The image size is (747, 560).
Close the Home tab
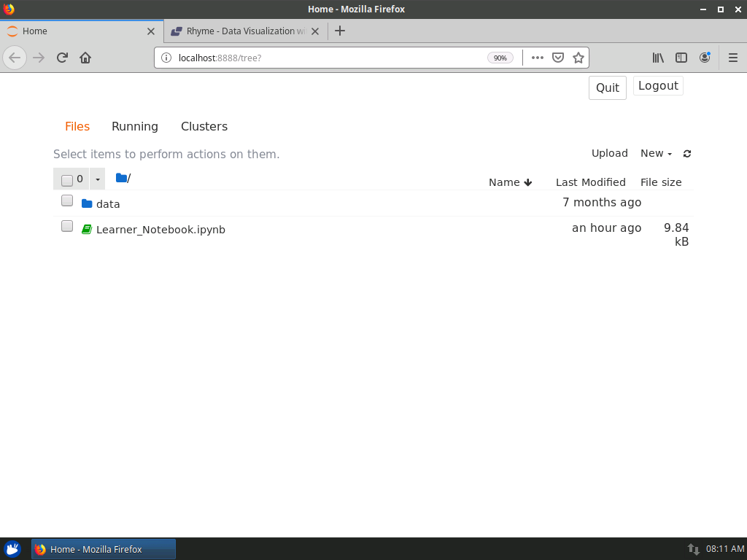point(151,31)
